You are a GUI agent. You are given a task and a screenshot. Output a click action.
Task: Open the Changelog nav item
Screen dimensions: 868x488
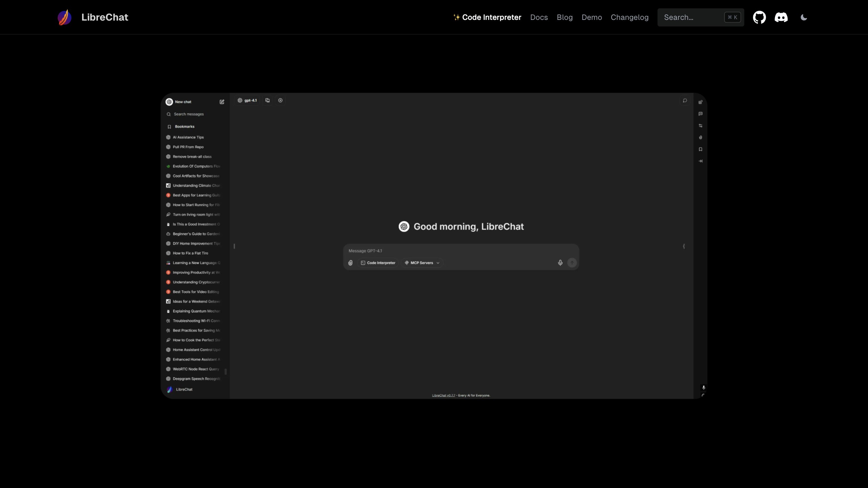tap(629, 18)
